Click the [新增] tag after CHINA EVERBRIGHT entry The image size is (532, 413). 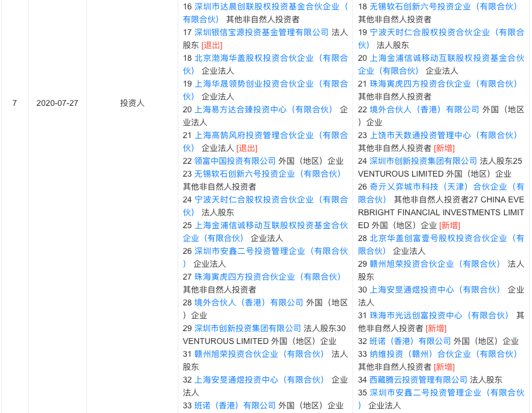click(x=450, y=226)
